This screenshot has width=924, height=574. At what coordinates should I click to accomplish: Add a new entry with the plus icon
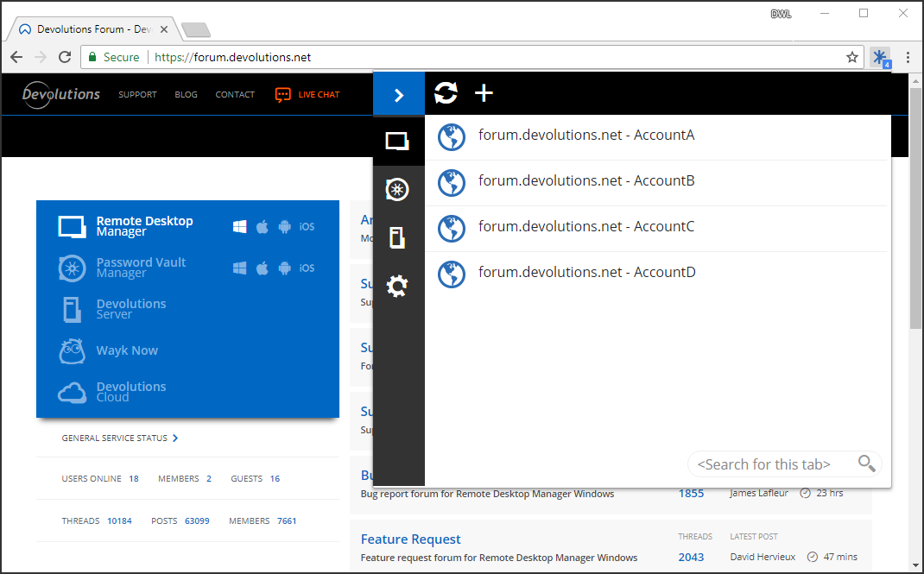coord(484,93)
